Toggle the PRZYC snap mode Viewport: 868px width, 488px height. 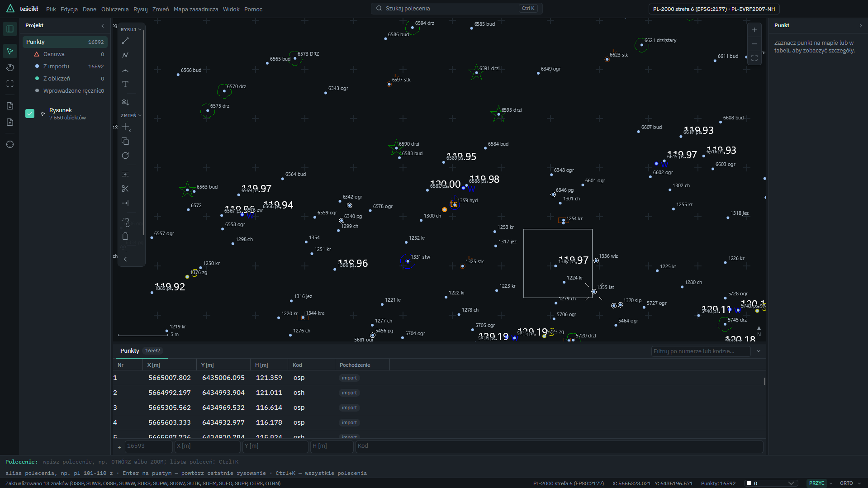tap(816, 483)
